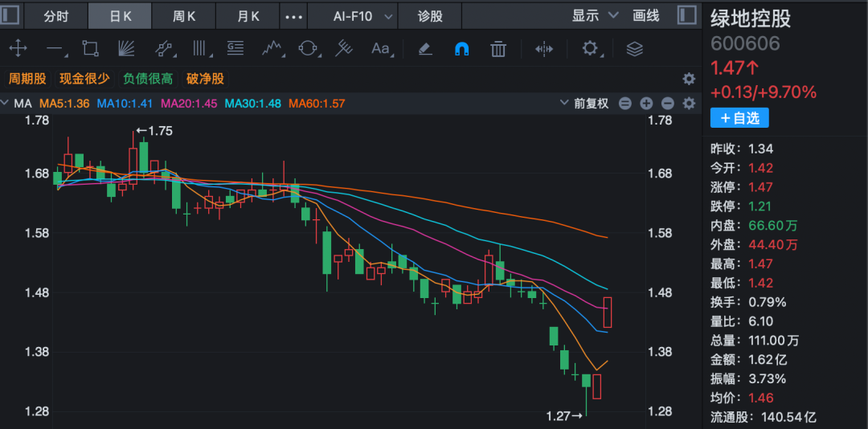Open the 诊股 stock diagnosis button

(x=430, y=16)
